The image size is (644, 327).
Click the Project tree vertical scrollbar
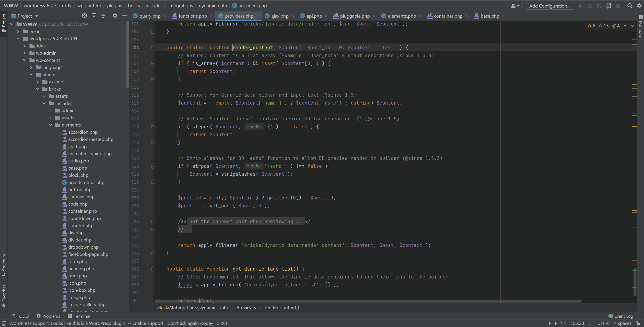pyautogui.click(x=127, y=54)
